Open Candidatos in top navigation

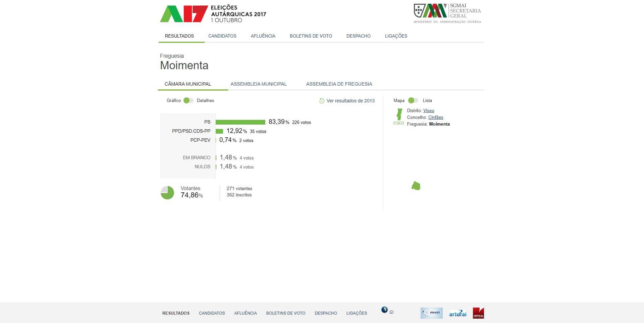[x=222, y=36]
